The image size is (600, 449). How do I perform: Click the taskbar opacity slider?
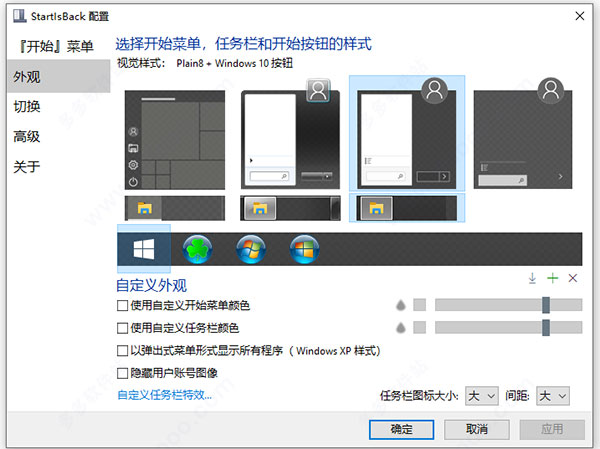[509, 328]
